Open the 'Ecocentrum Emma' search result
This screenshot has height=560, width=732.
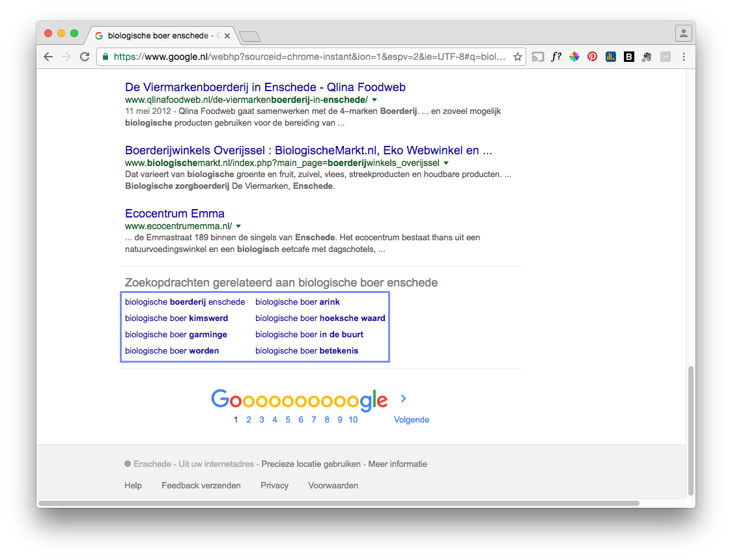point(175,214)
